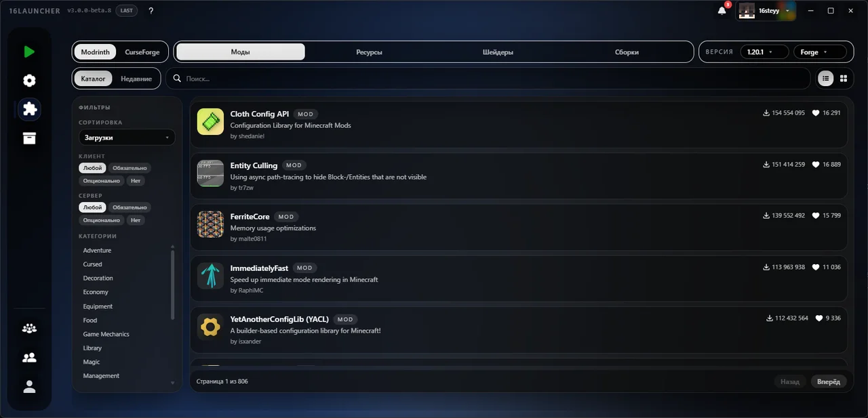Select CurseForge source
The image size is (868, 418).
pyautogui.click(x=142, y=52)
